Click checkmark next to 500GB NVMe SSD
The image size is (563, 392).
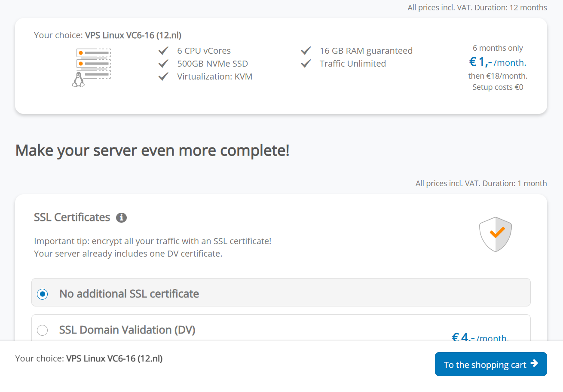coord(163,64)
